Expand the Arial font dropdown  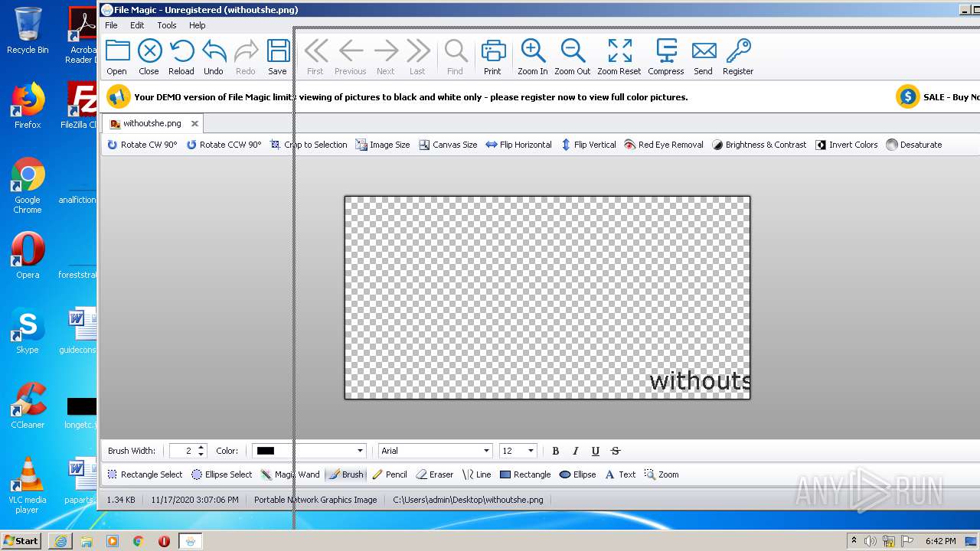486,451
